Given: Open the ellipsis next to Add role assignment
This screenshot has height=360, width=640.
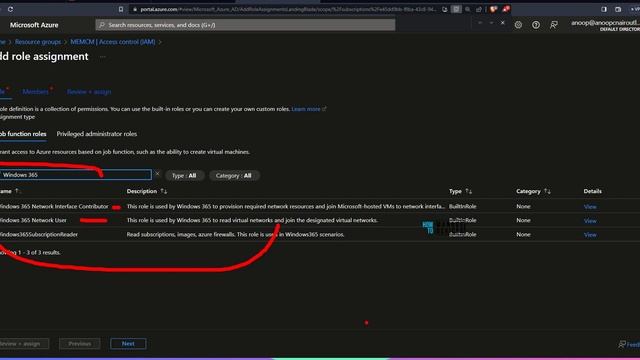Looking at the screenshot, I should (x=102, y=57).
